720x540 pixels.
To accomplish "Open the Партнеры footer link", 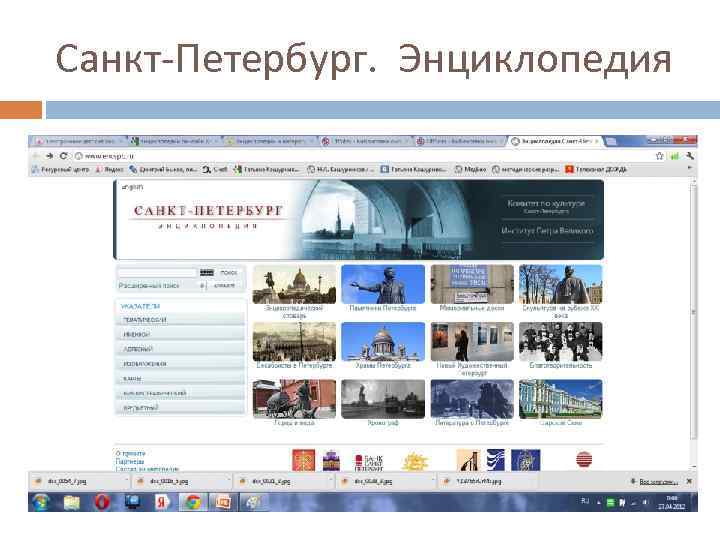I will (x=130, y=461).
